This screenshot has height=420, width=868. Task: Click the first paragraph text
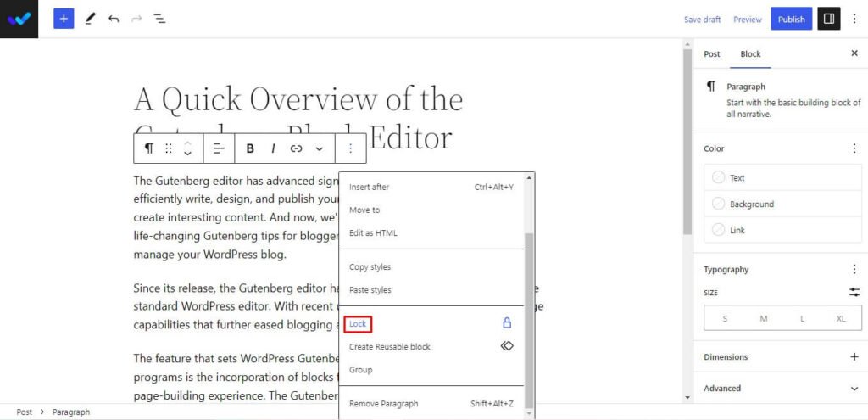236,218
